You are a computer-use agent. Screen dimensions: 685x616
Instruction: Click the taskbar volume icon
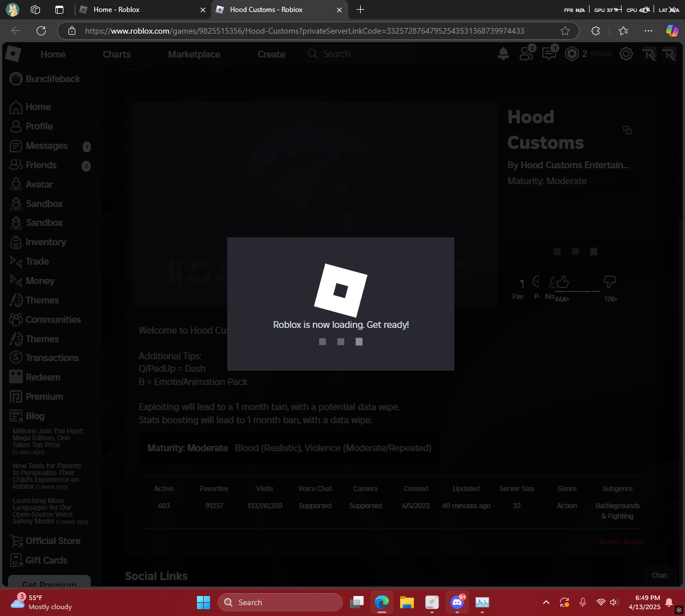click(x=614, y=602)
